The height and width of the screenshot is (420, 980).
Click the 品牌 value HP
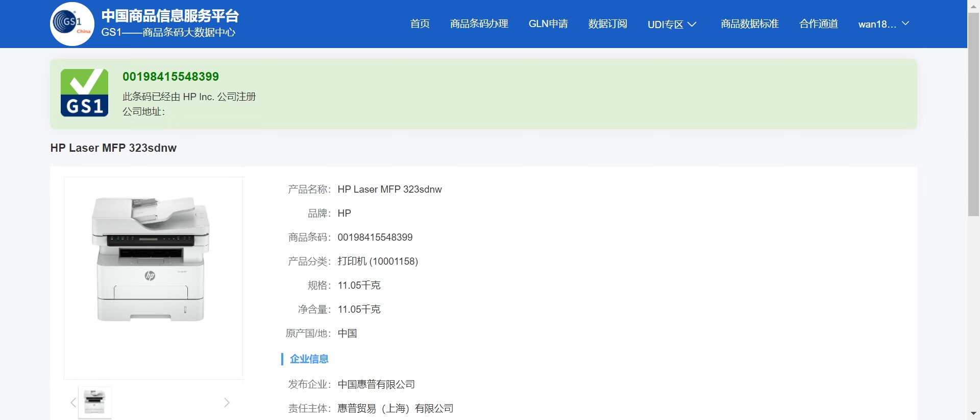point(344,214)
